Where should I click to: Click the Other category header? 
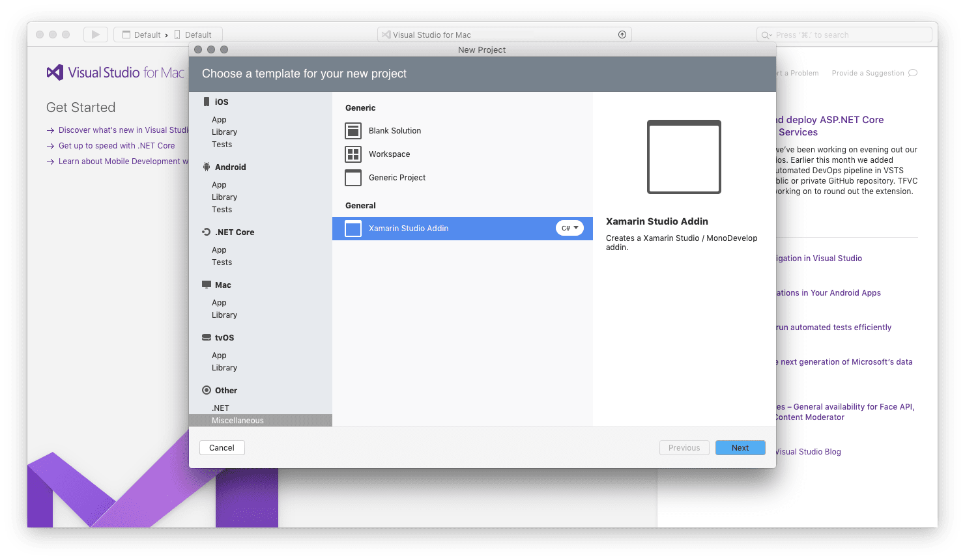point(226,391)
